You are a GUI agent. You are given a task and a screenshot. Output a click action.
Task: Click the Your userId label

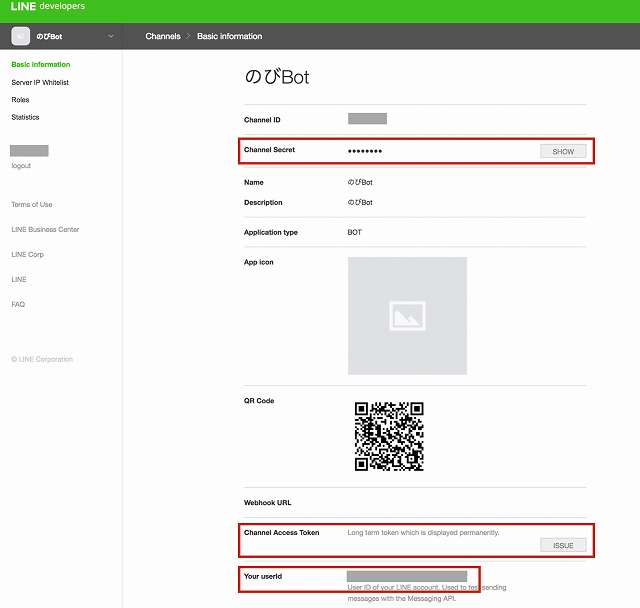point(263,576)
